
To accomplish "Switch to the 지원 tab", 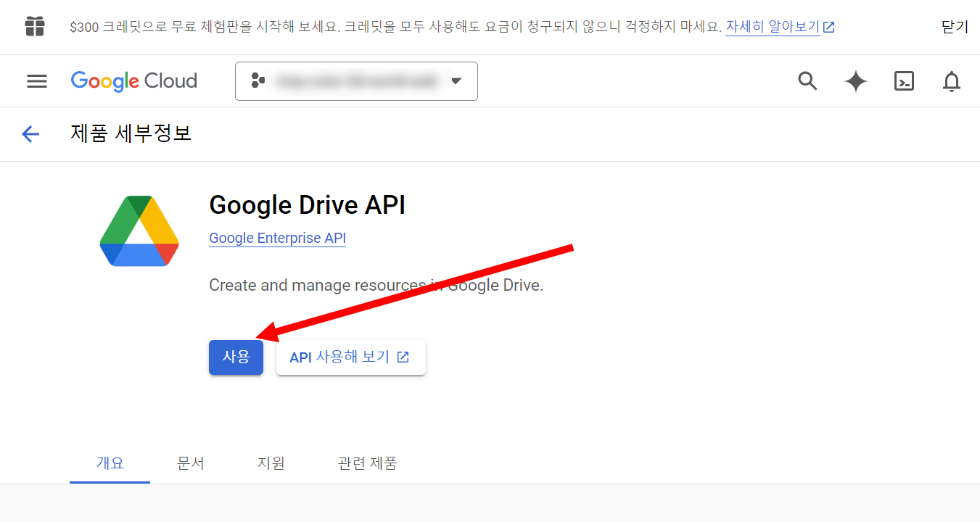I will tap(271, 463).
